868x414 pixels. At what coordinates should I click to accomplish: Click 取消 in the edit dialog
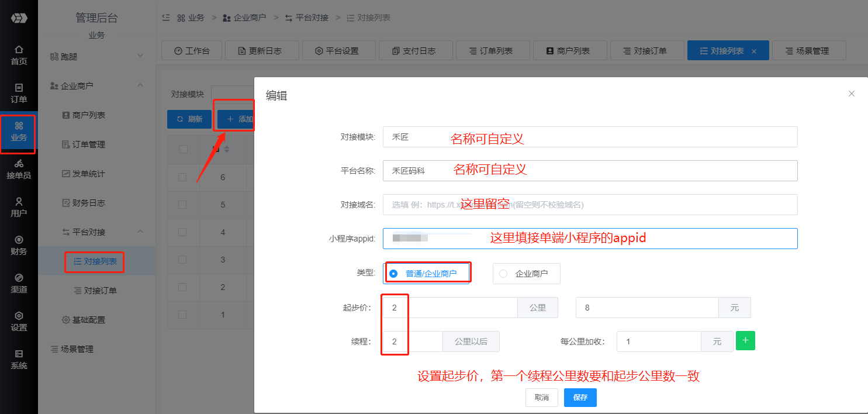[x=542, y=398]
